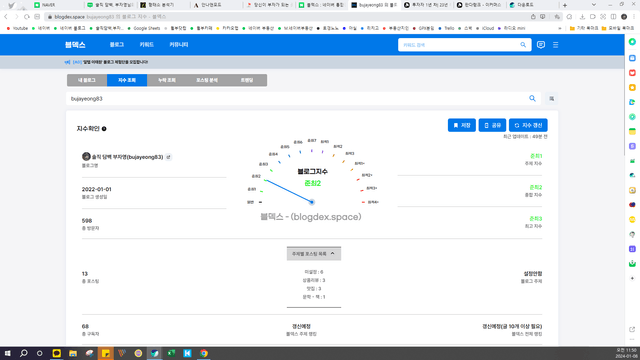Click info icon next to 지수확인
Viewport: 640px width, 360px height.
coord(104,129)
